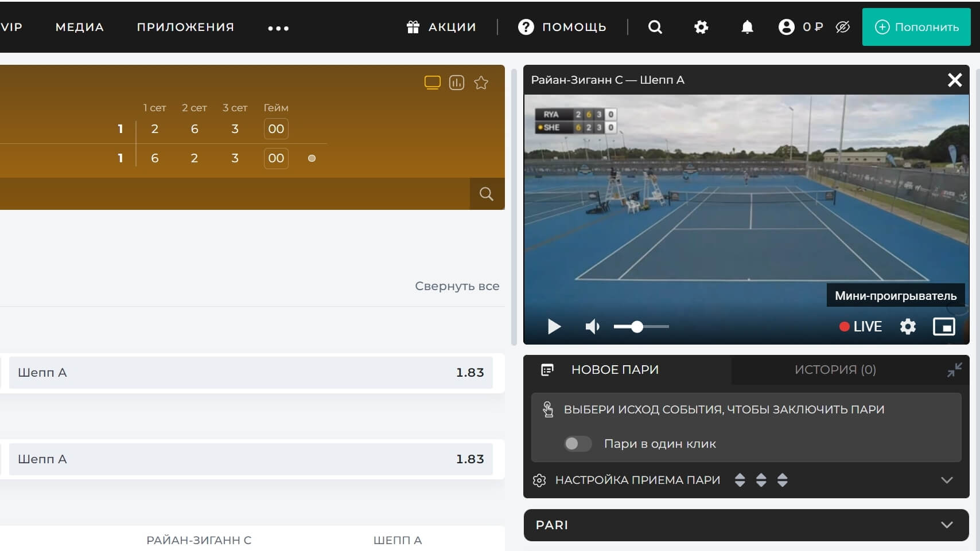
Task: Toggle balance visibility eye icon
Action: point(842,27)
